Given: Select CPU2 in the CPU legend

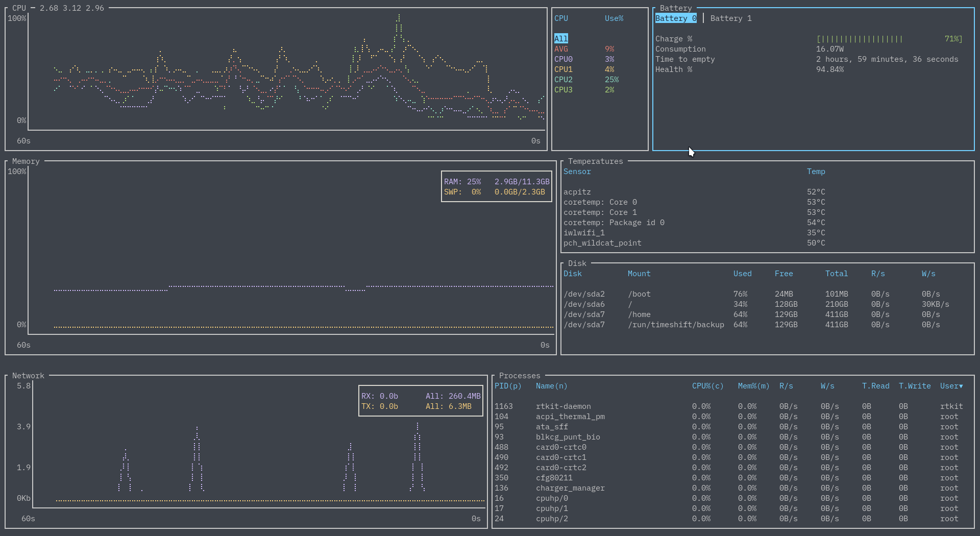Looking at the screenshot, I should tap(586, 80).
